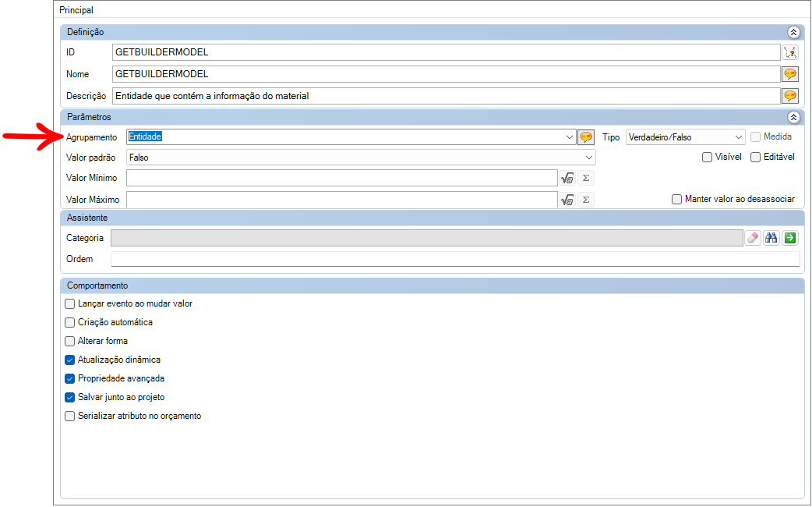Open formula editor icon for Valor Mínimo
The image size is (812, 507).
(x=567, y=178)
